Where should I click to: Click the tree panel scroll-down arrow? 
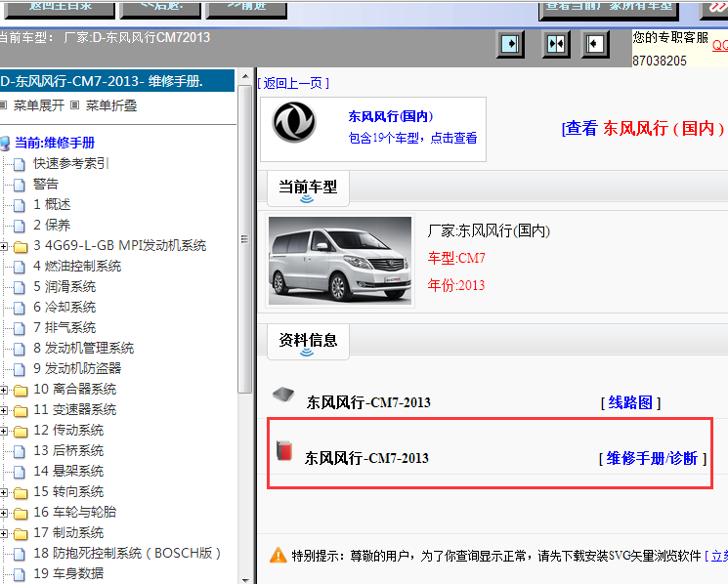click(x=245, y=579)
